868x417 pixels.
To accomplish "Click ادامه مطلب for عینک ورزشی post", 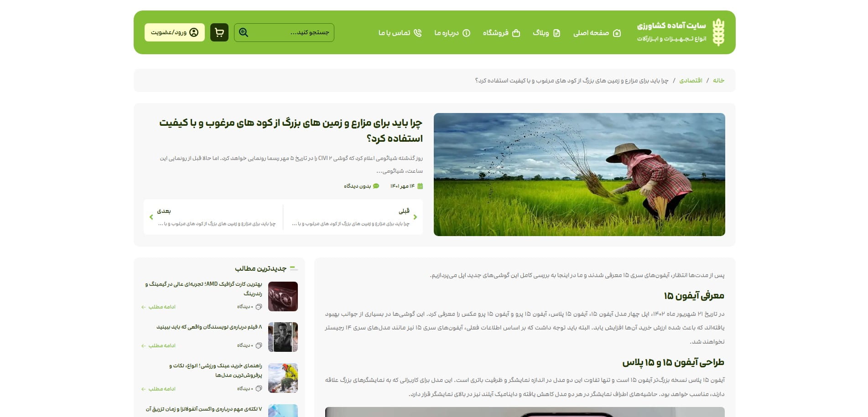I will point(159,389).
